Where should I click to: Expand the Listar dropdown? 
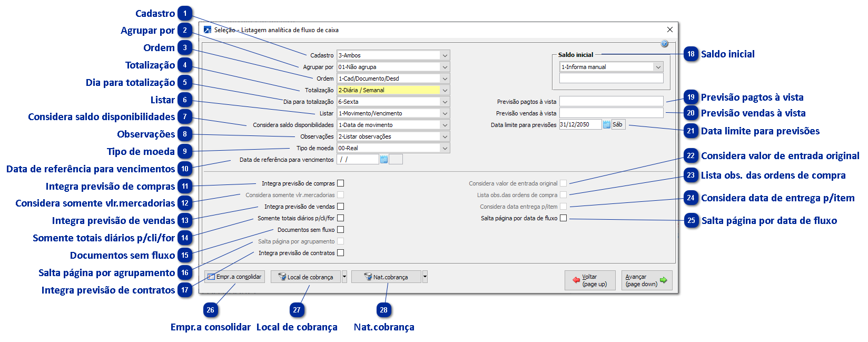pyautogui.click(x=393, y=113)
